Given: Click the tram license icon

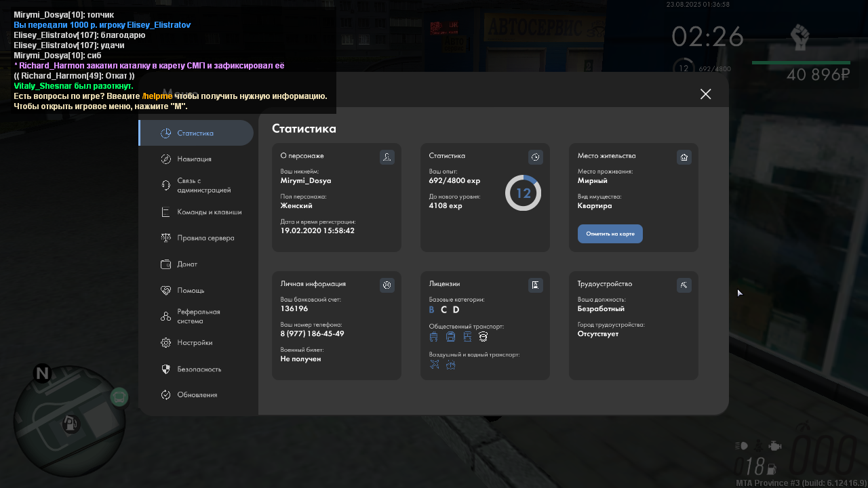Looking at the screenshot, I should pos(467,337).
